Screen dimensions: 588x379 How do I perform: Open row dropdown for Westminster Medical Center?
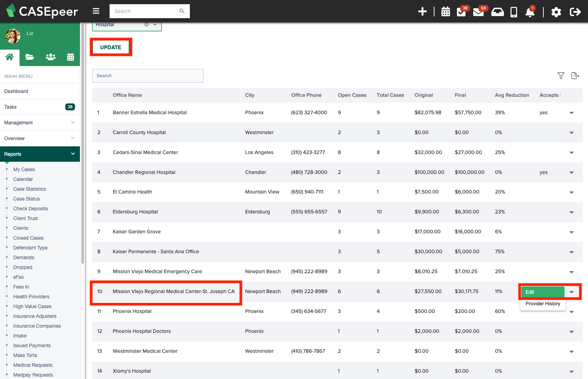572,352
